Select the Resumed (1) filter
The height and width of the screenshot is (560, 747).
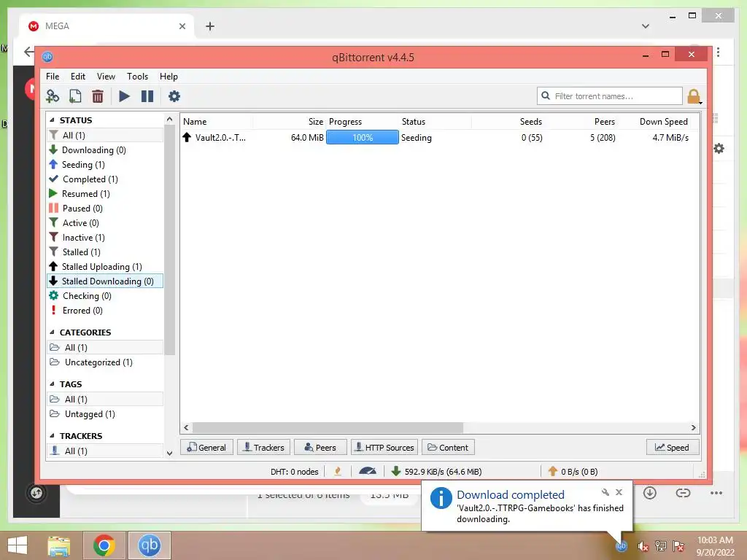[105, 194]
